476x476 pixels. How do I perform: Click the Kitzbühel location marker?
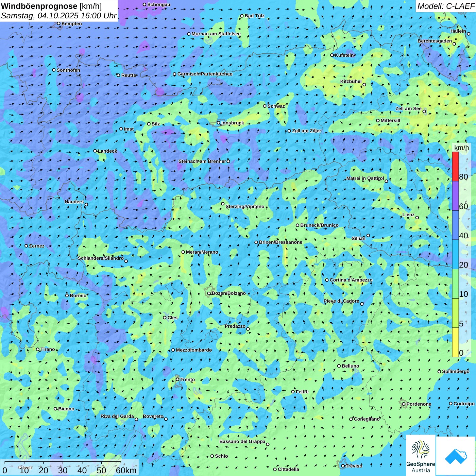click(364, 85)
